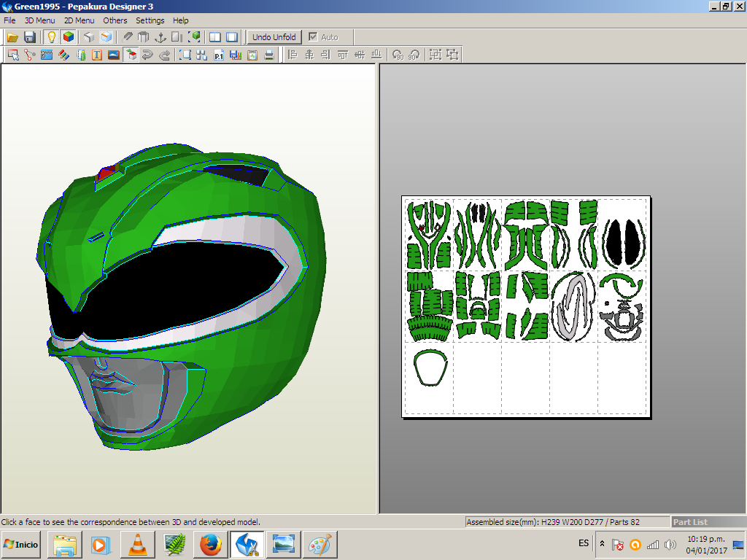
Task: Click the blue frame zoom-fit icon
Action: point(185,55)
